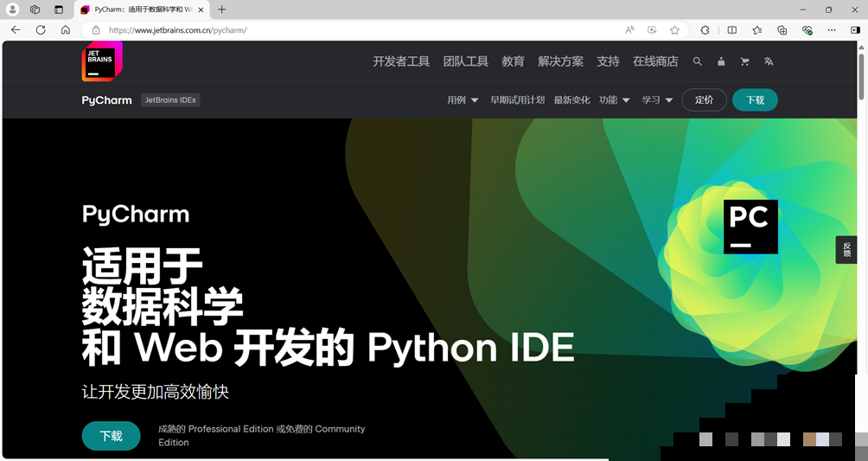Open a new tab with plus
Screen dimensions: 868x461
point(221,10)
